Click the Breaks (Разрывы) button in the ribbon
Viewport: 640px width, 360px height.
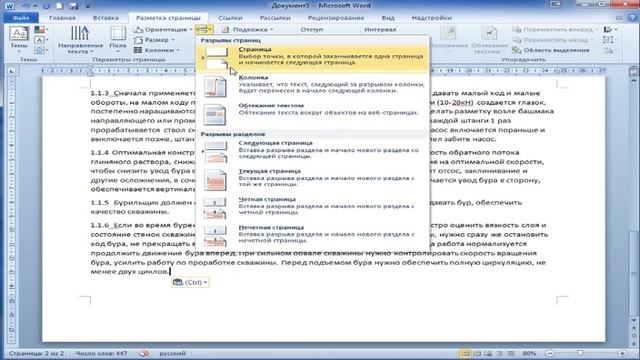pyautogui.click(x=204, y=29)
